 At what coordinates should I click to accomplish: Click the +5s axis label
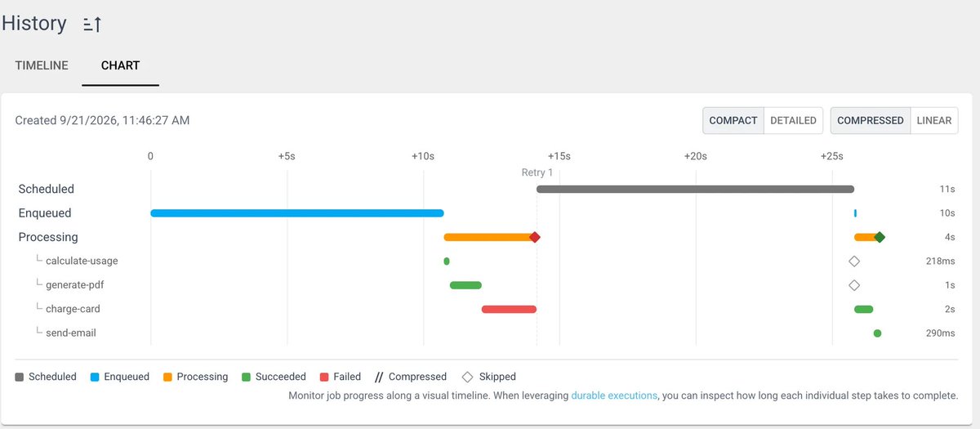tap(287, 156)
